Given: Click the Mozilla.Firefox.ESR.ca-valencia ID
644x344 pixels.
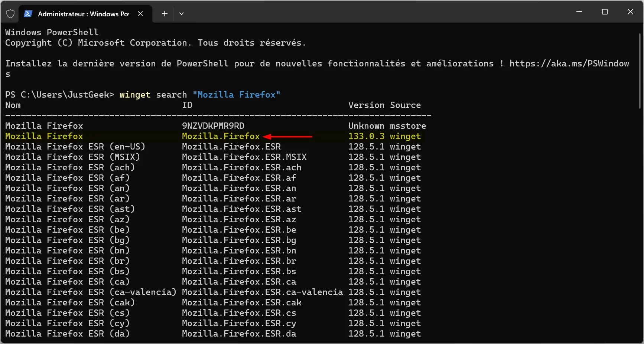Looking at the screenshot, I should pos(263,292).
